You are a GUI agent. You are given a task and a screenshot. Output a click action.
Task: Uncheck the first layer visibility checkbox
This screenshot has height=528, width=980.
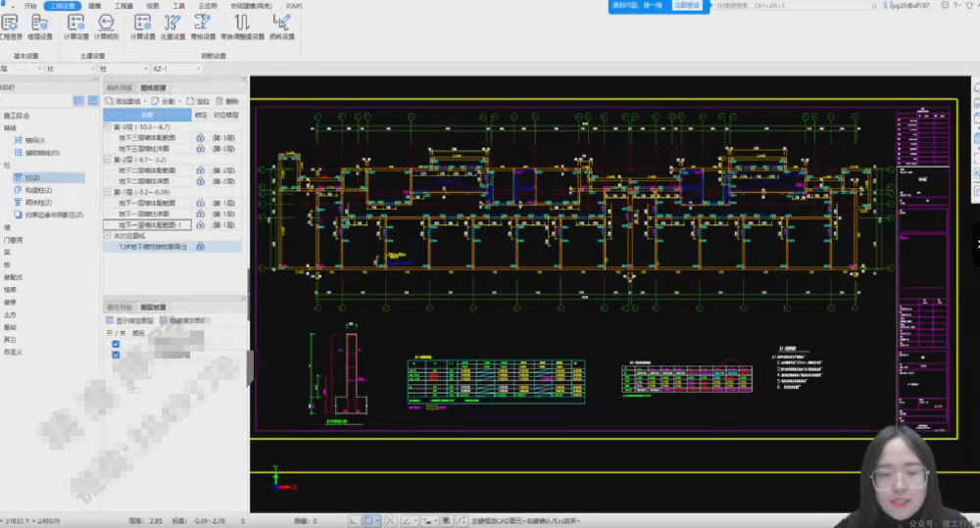click(116, 344)
